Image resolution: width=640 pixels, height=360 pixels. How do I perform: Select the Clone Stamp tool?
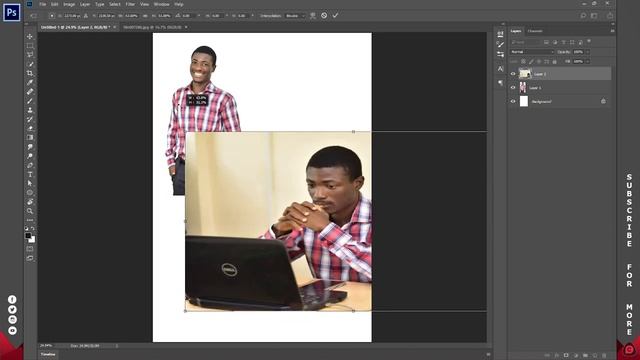click(30, 110)
